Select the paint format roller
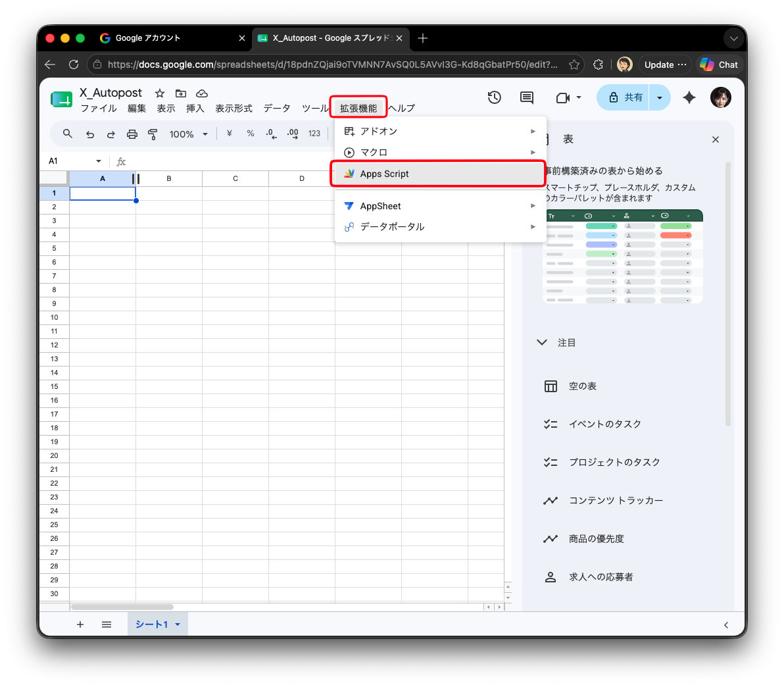The height and width of the screenshot is (687, 784). click(153, 134)
